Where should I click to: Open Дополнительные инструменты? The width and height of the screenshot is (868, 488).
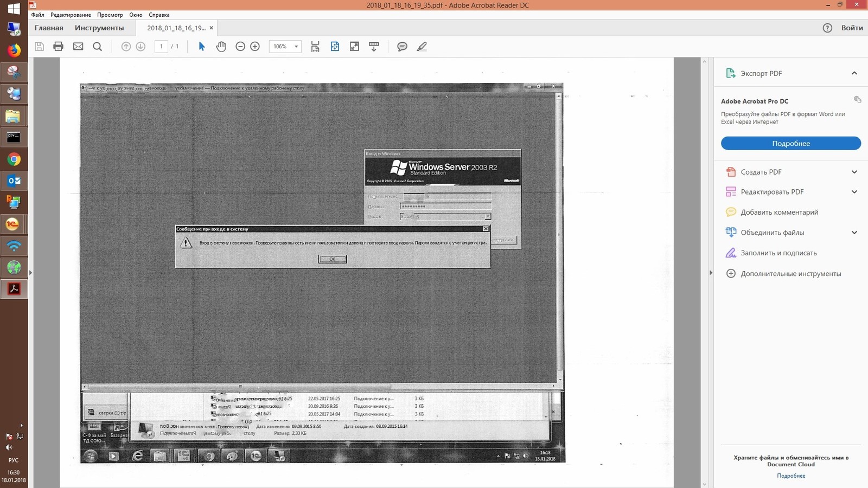791,273
